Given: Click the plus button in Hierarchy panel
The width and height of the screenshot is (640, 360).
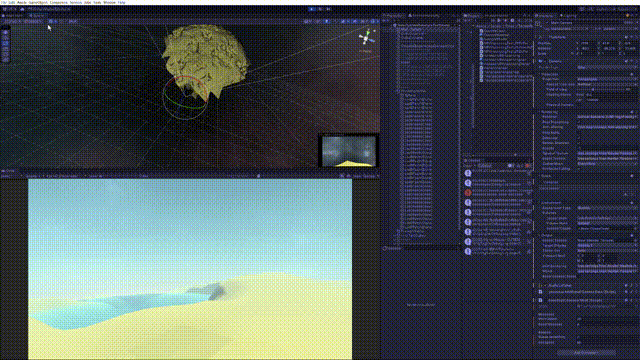Looking at the screenshot, I should (384, 20).
